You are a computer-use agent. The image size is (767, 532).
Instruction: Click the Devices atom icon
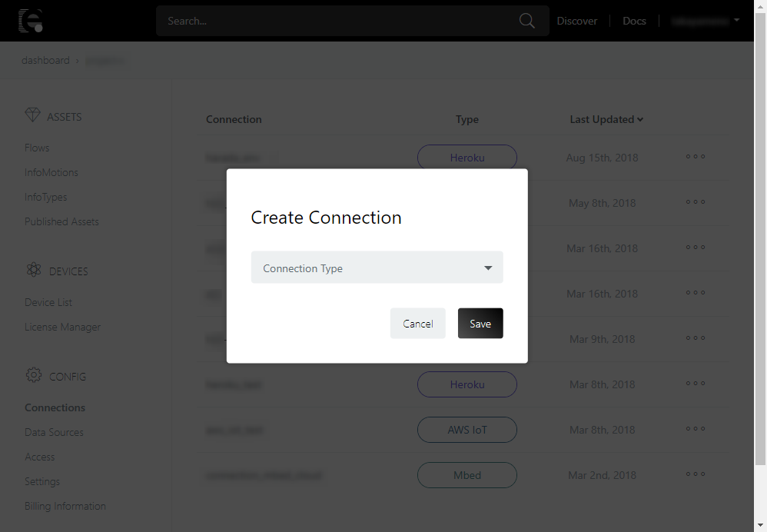[33, 271]
